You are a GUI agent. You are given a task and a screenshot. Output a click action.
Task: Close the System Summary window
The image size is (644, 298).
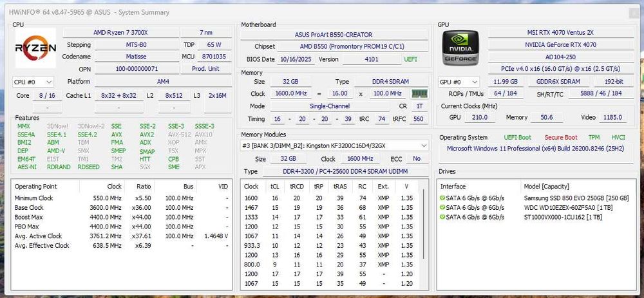point(633,13)
